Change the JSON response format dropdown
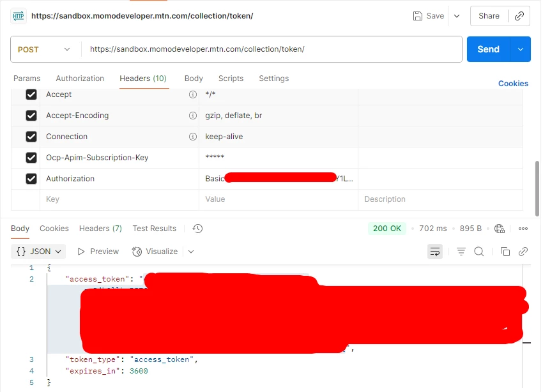 click(38, 252)
